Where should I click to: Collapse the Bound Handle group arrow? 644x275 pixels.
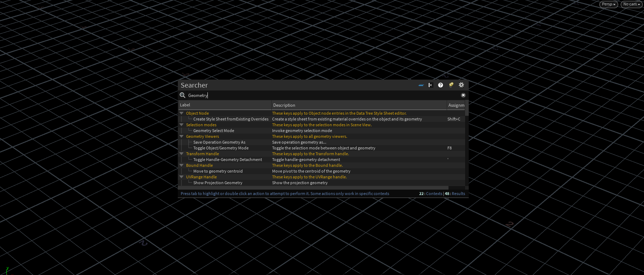(181, 165)
